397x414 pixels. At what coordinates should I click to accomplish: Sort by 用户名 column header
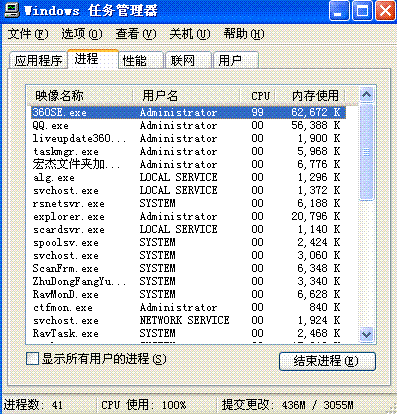coord(186,96)
